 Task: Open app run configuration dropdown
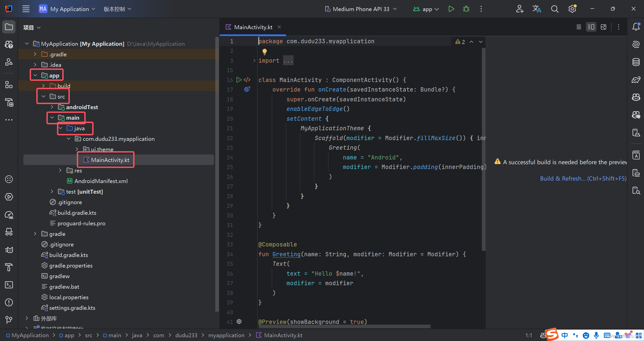click(x=426, y=9)
